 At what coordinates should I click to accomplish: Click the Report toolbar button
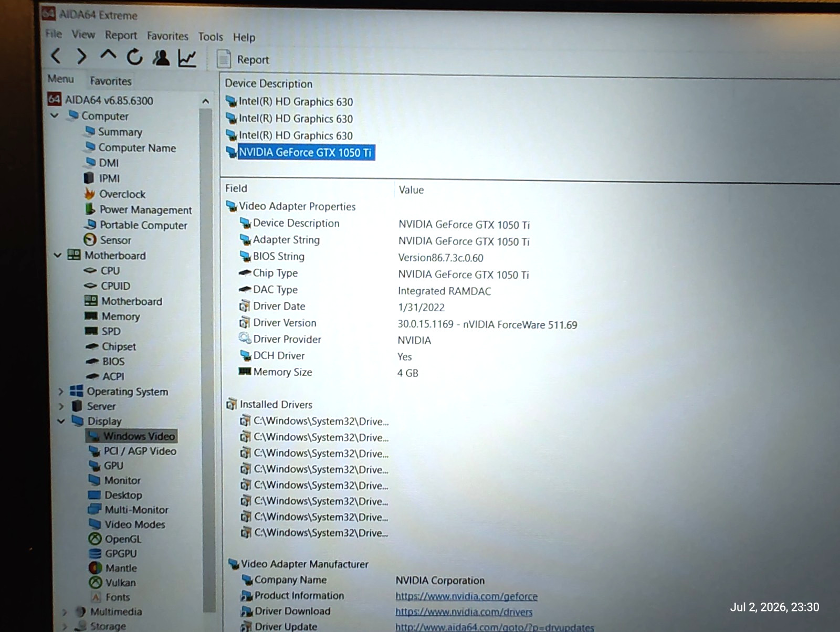pos(243,59)
